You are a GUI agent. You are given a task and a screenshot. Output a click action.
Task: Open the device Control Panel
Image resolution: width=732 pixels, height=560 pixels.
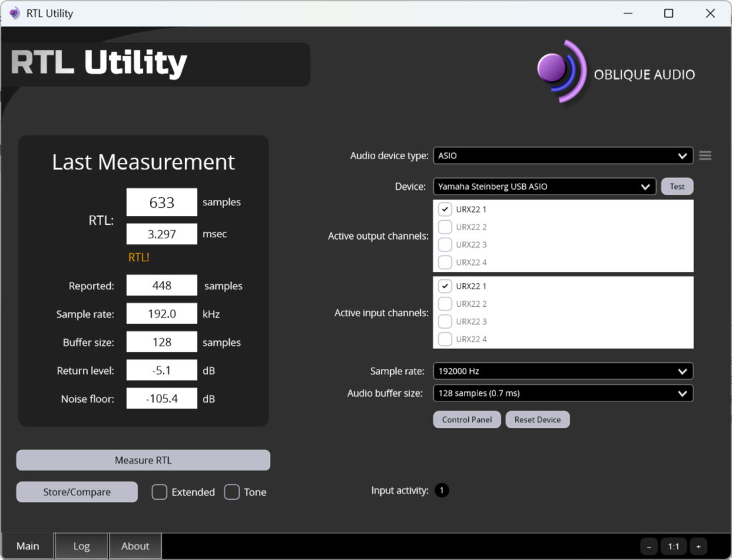point(467,419)
